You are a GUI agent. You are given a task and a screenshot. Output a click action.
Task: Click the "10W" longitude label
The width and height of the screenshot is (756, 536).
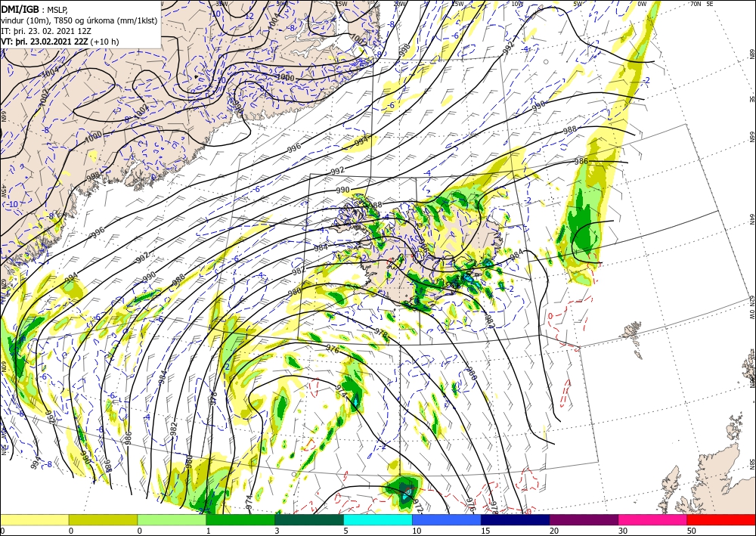517,4
